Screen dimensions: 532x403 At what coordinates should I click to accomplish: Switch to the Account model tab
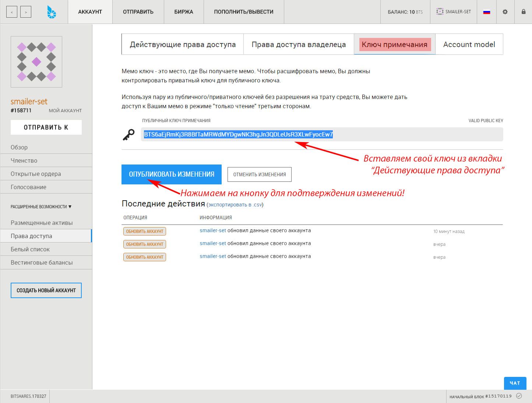469,45
